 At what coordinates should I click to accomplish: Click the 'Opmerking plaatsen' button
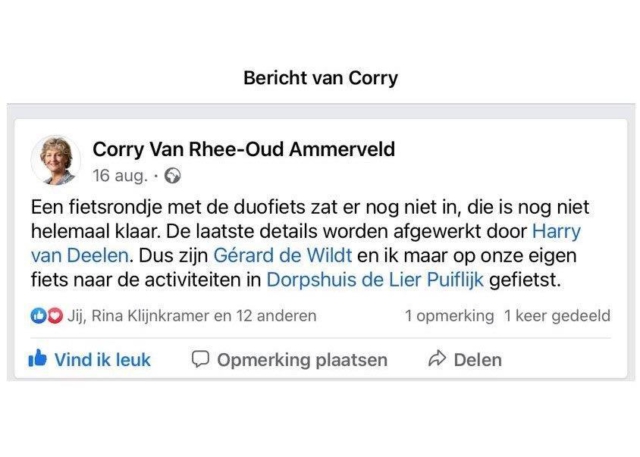[x=289, y=359]
